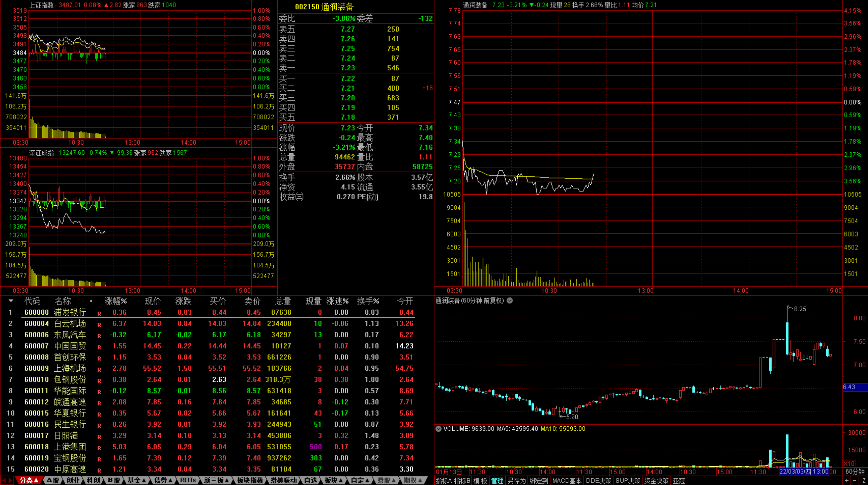This screenshot has height=485, width=868.
Task: Switch to the 指标B indicator set
Action: [462, 481]
